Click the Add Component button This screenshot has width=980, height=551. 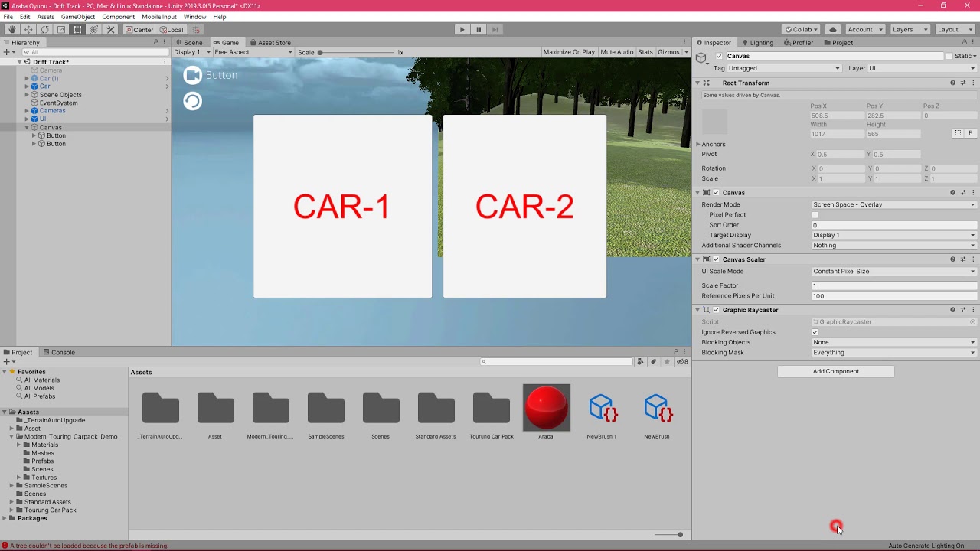[x=836, y=371]
